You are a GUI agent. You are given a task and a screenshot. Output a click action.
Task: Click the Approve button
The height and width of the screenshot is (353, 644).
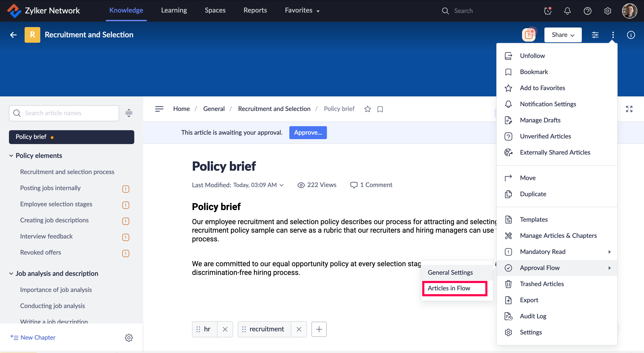(308, 132)
